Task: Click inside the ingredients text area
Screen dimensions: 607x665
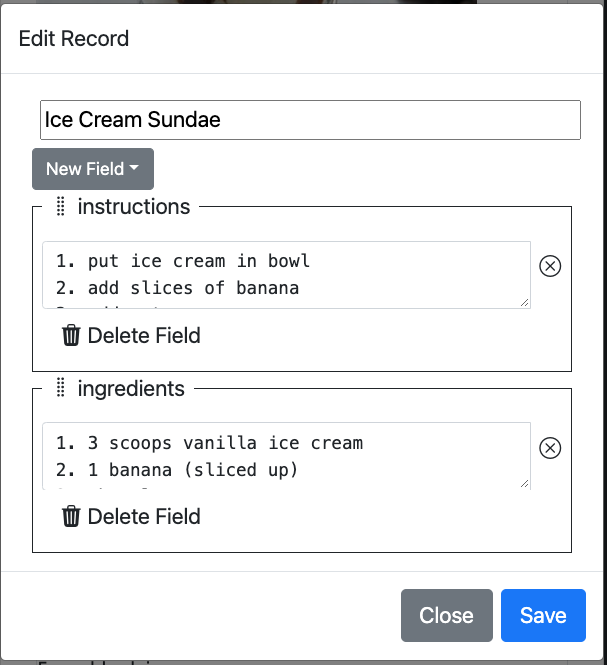Action: click(286, 456)
